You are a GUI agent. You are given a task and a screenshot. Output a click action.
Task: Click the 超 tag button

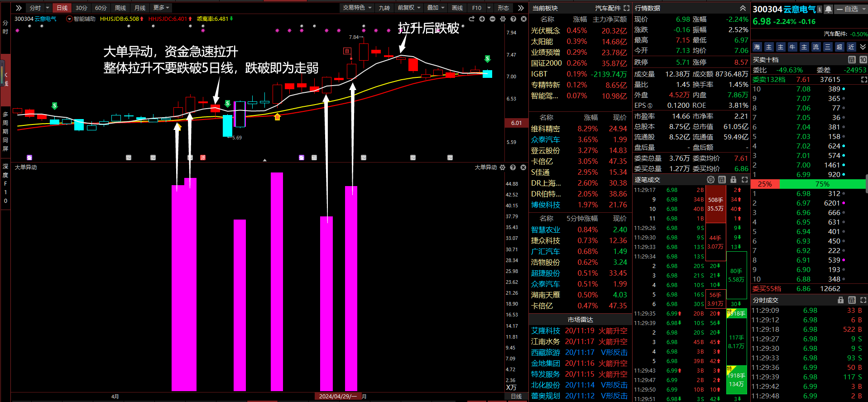pyautogui.click(x=839, y=47)
